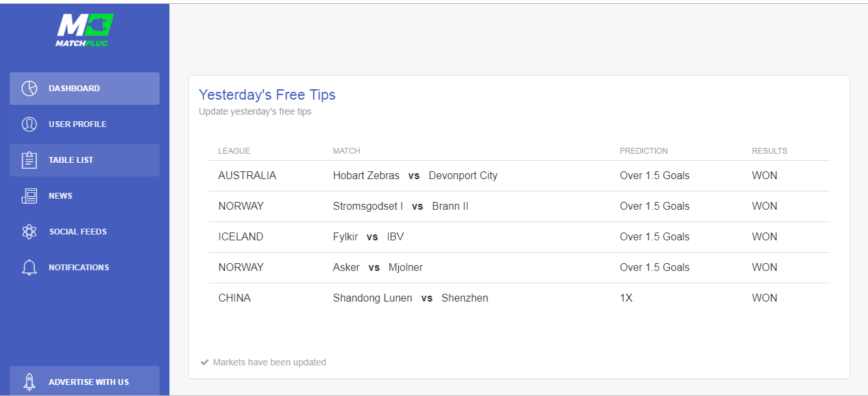Image resolution: width=868 pixels, height=396 pixels.
Task: Select the Hobart Zebras vs Devonport City row
Action: pos(519,176)
